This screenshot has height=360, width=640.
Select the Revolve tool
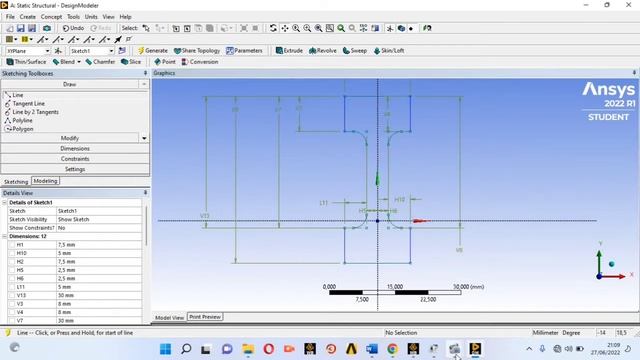coord(322,51)
